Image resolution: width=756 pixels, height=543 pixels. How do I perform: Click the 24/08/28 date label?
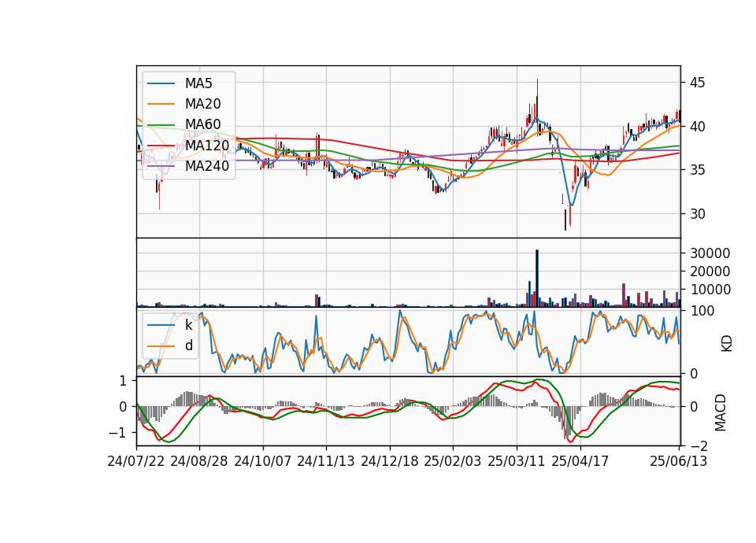click(199, 461)
